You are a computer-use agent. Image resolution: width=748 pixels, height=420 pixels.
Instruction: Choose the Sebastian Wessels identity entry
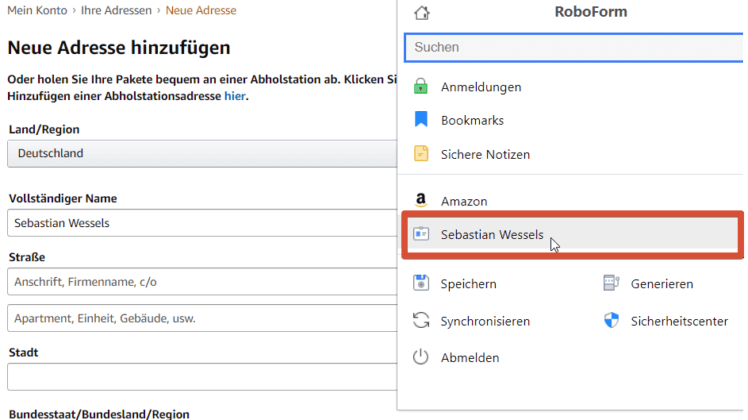[572, 235]
